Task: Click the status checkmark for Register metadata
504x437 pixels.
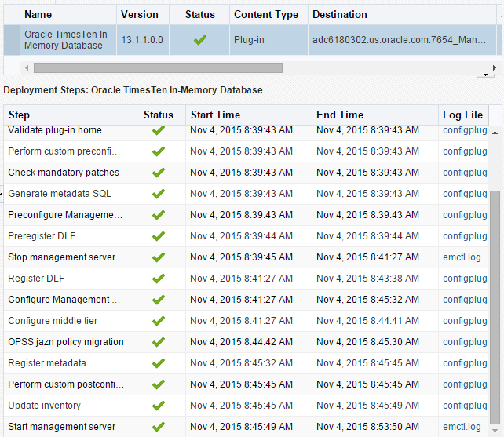Action: click(x=158, y=364)
